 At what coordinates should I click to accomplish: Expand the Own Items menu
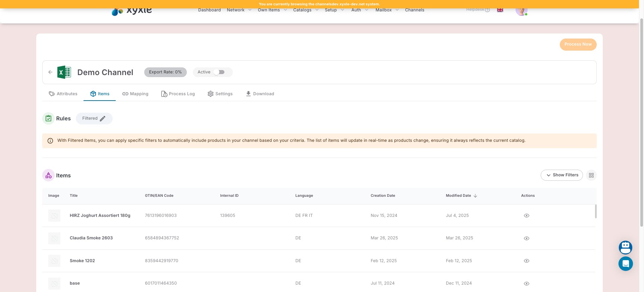tap(272, 10)
